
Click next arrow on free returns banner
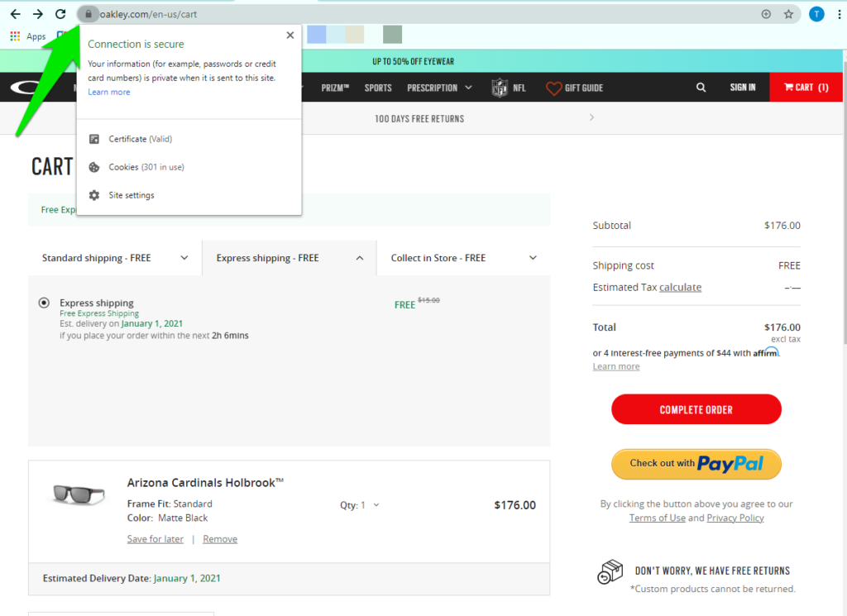click(592, 117)
